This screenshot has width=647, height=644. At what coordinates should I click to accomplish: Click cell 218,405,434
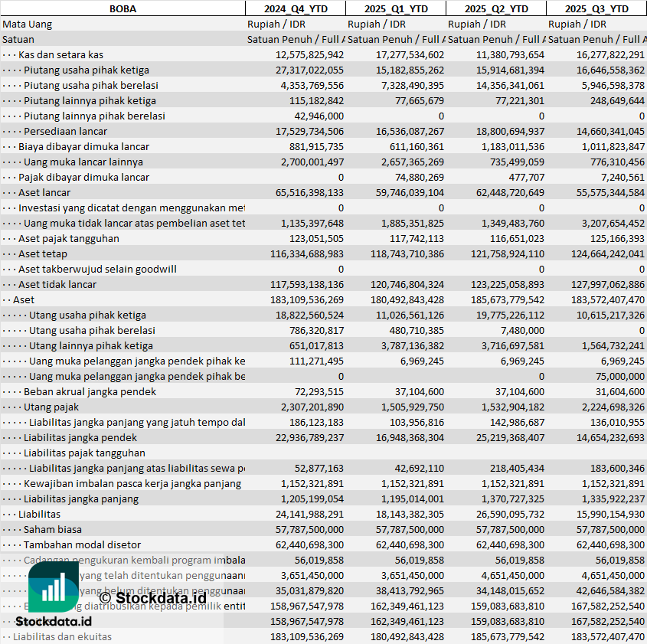pyautogui.click(x=517, y=467)
